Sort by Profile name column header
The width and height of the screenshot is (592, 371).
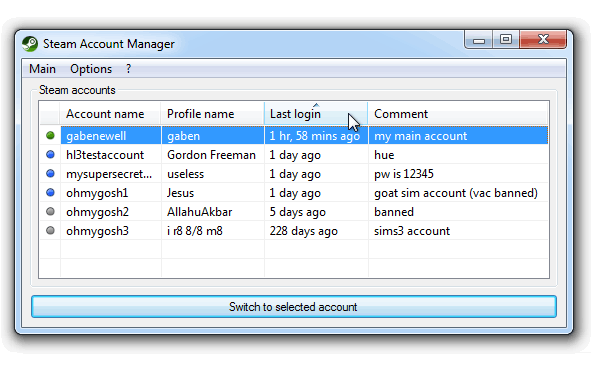213,114
